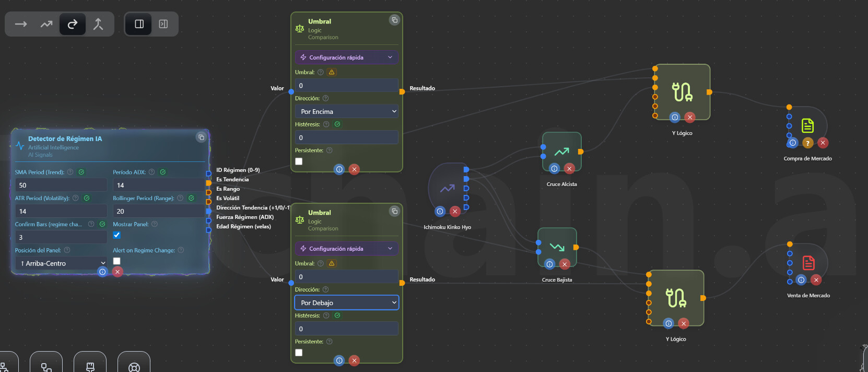This screenshot has height=372, width=868.
Task: Select the straight arrow connection style
Action: [x=21, y=24]
